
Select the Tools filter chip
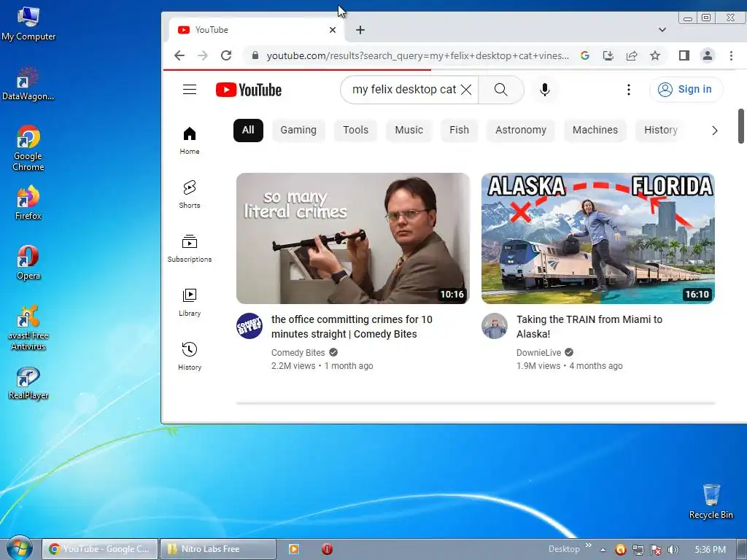click(355, 130)
